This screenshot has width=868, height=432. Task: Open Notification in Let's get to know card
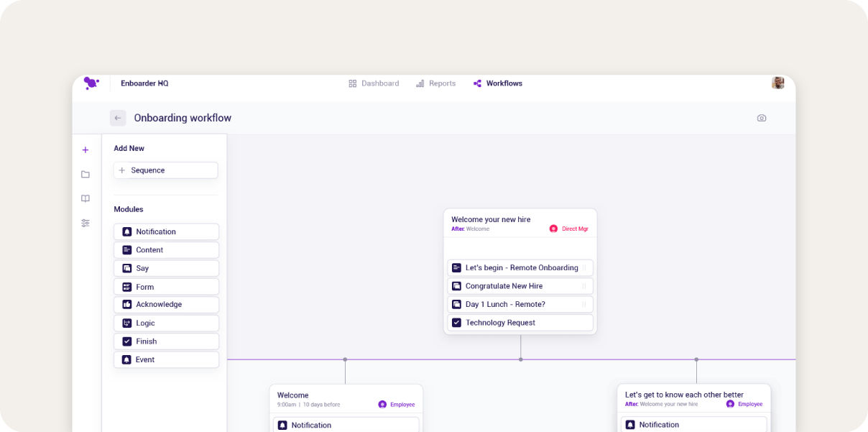click(x=693, y=424)
